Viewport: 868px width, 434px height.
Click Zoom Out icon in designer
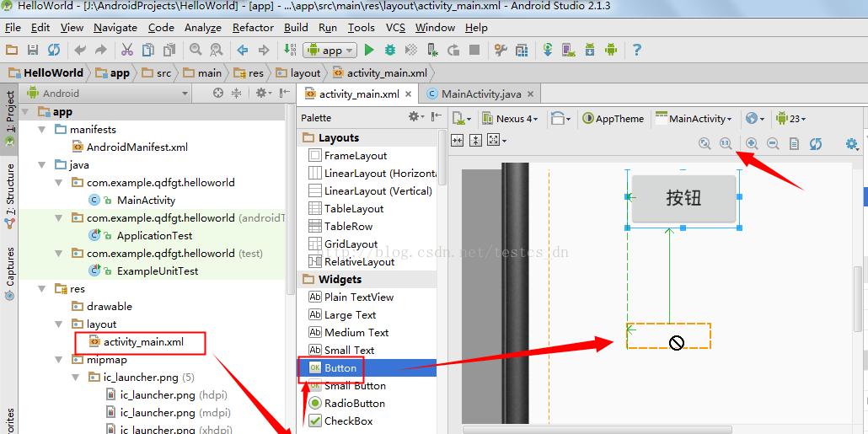coord(773,144)
